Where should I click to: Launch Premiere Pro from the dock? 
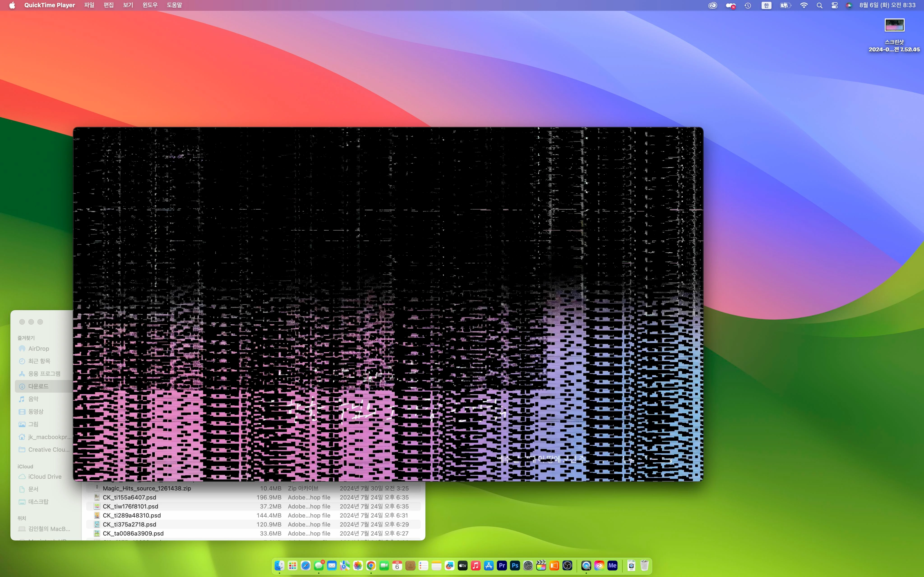point(502,566)
